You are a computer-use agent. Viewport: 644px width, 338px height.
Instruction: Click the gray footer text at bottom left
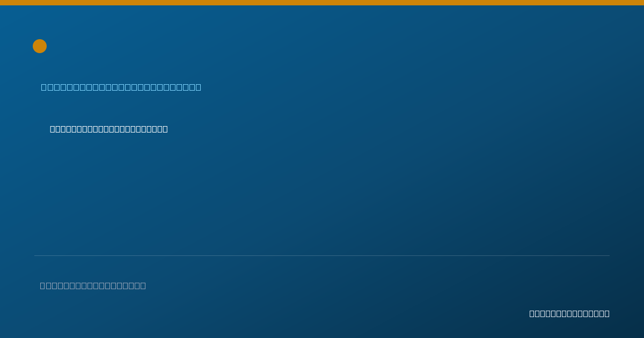pyautogui.click(x=93, y=285)
